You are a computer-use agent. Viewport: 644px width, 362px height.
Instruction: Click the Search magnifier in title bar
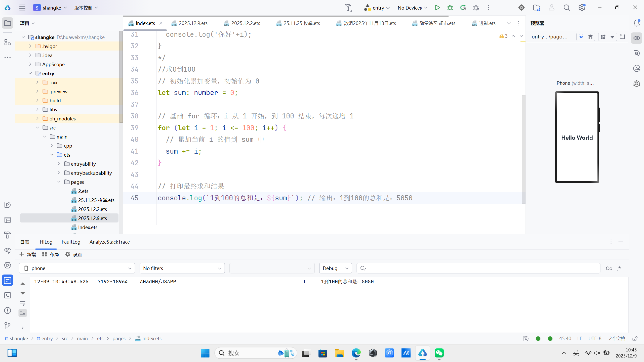(567, 8)
